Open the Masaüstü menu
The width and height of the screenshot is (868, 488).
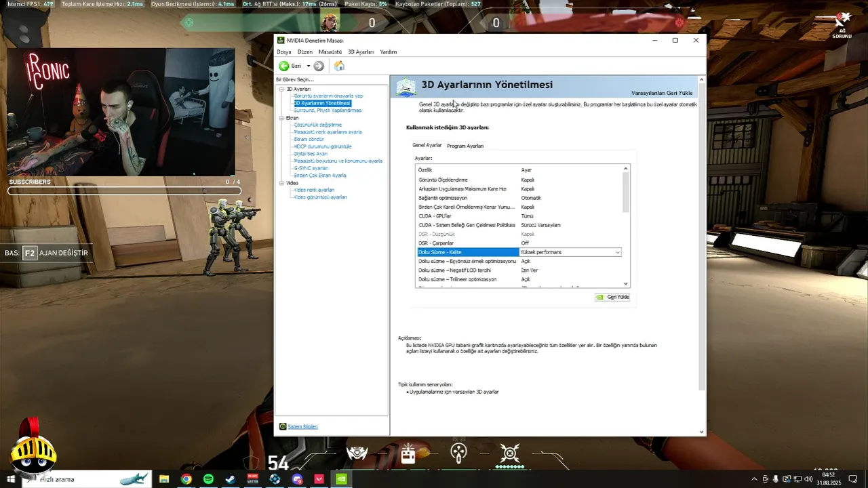pyautogui.click(x=330, y=52)
